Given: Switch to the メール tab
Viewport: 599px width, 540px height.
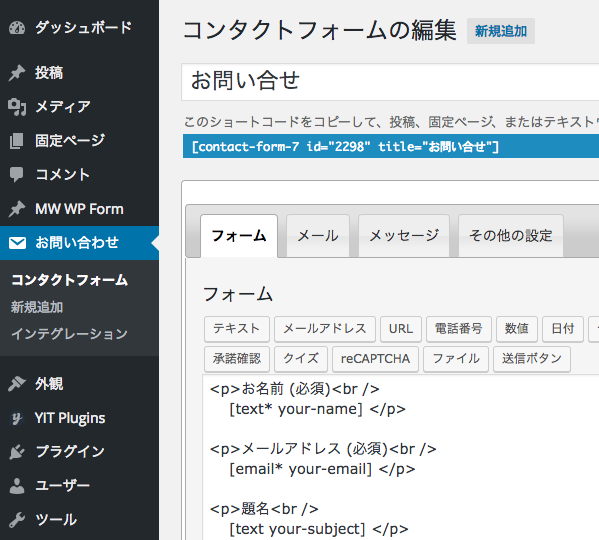Looking at the screenshot, I should point(318,236).
